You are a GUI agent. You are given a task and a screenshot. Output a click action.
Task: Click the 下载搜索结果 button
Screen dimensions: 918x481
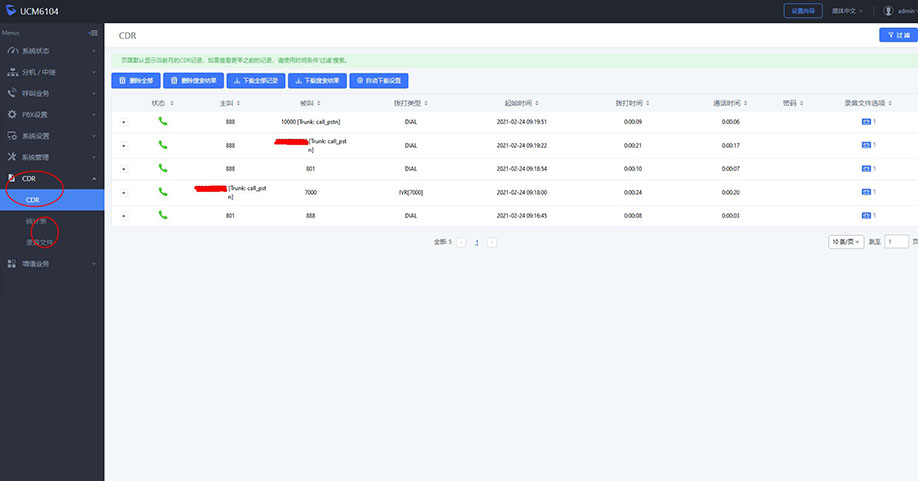(x=317, y=81)
